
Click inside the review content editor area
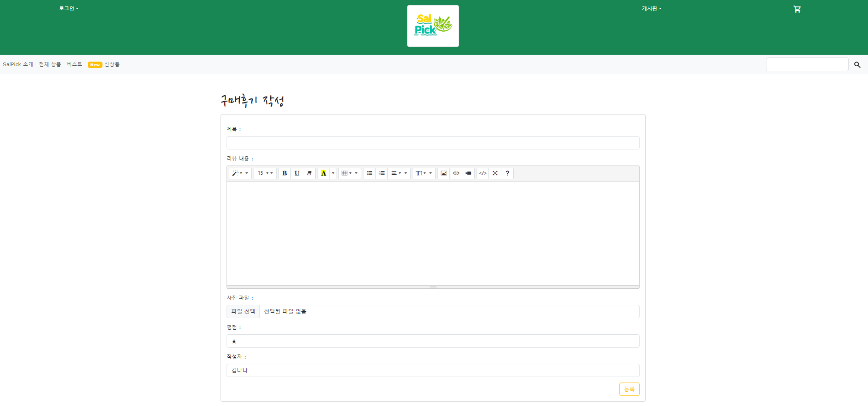[433, 233]
